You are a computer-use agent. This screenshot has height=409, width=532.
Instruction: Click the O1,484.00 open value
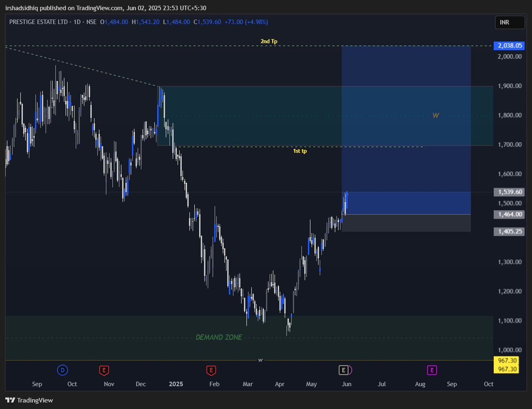114,22
